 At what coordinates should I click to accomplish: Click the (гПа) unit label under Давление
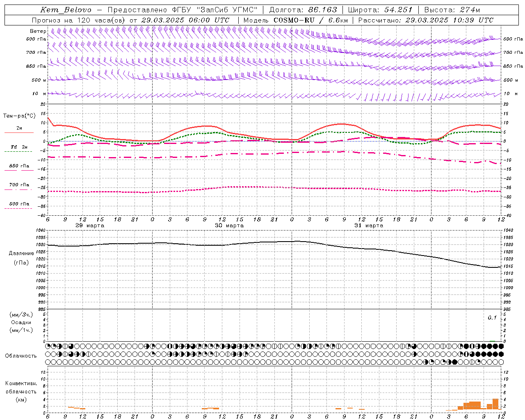21,262
